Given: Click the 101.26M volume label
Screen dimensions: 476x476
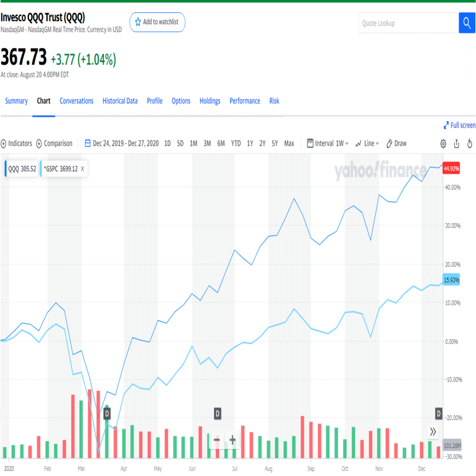Looking at the screenshot, I should coord(453,446).
